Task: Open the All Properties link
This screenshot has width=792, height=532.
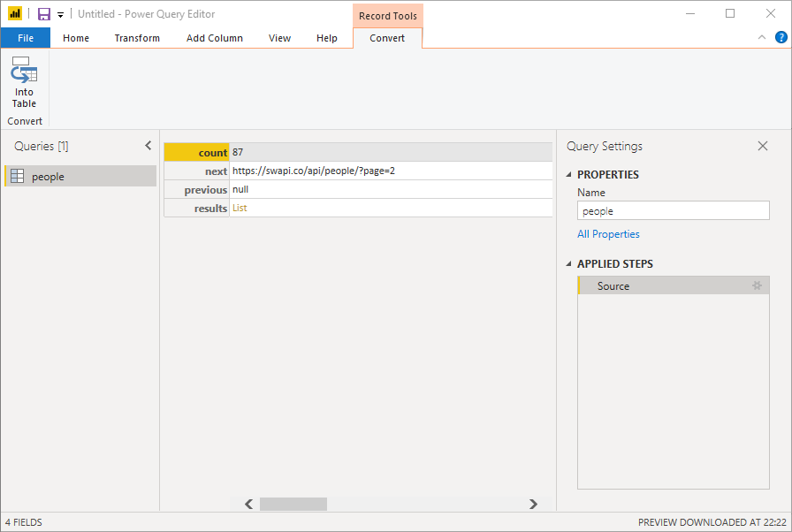Action: (x=608, y=234)
